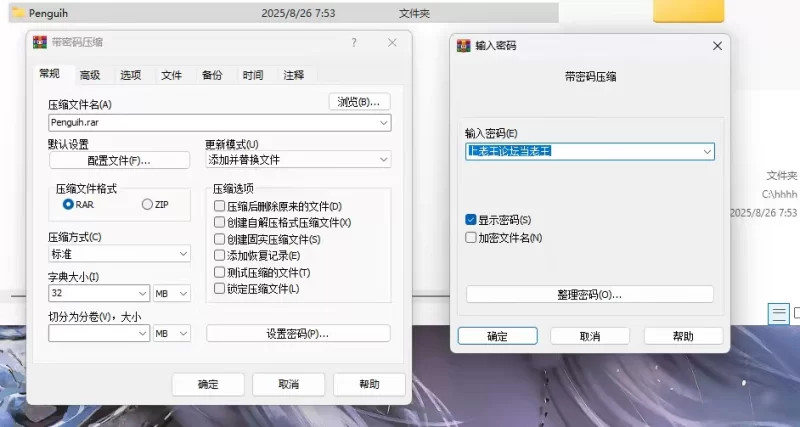Open the 更新模式 dropdown

pos(384,160)
